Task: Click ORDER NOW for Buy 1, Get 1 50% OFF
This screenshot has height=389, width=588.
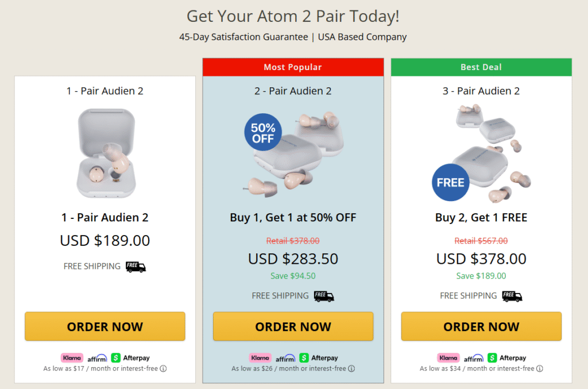Action: pyautogui.click(x=293, y=326)
